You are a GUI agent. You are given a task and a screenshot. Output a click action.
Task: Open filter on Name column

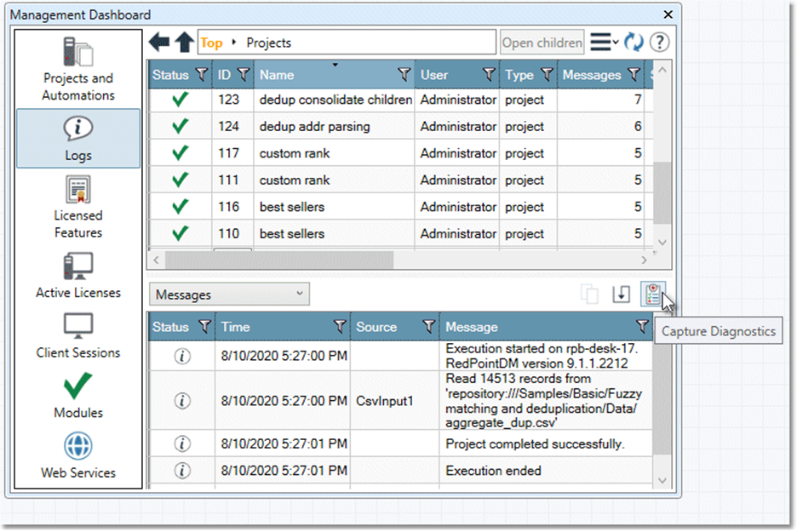tap(404, 75)
